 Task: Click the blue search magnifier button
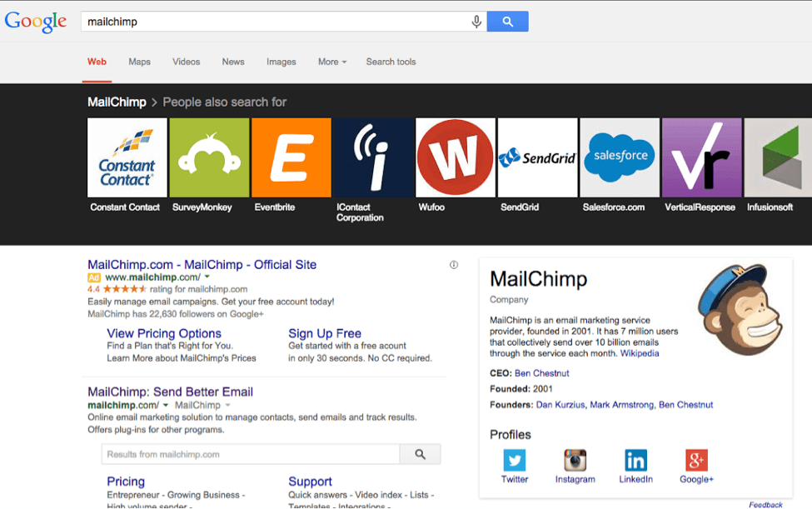(x=507, y=22)
